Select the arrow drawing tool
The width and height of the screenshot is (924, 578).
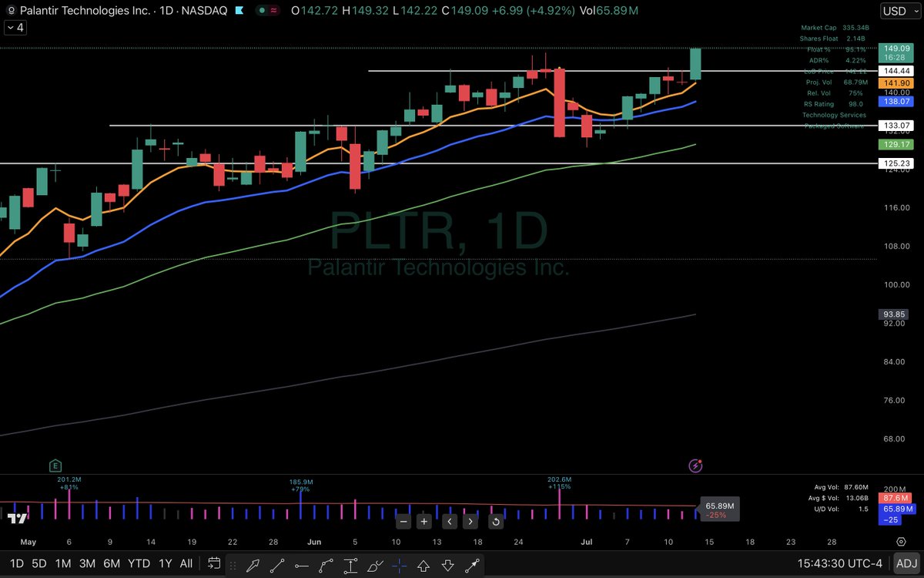point(252,564)
